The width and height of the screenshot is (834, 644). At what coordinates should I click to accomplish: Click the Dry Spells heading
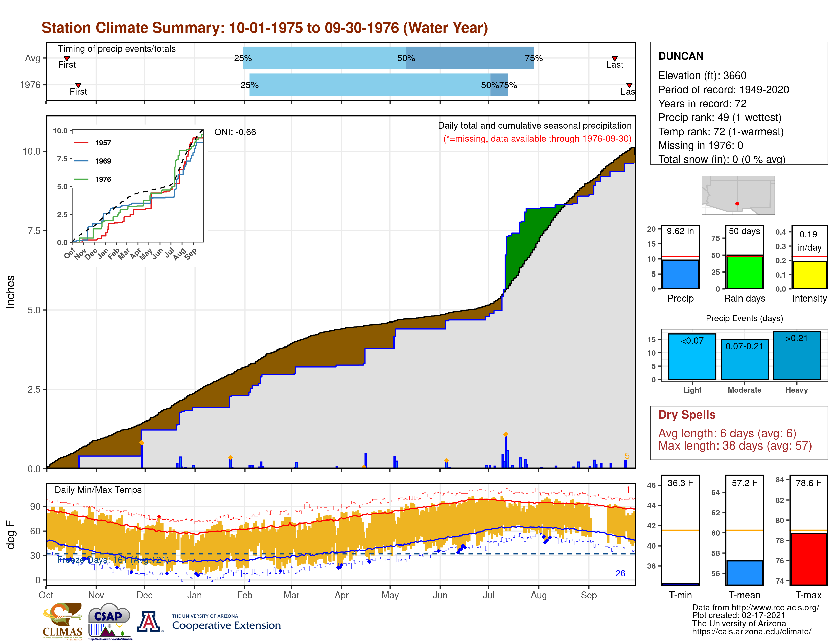click(x=687, y=415)
